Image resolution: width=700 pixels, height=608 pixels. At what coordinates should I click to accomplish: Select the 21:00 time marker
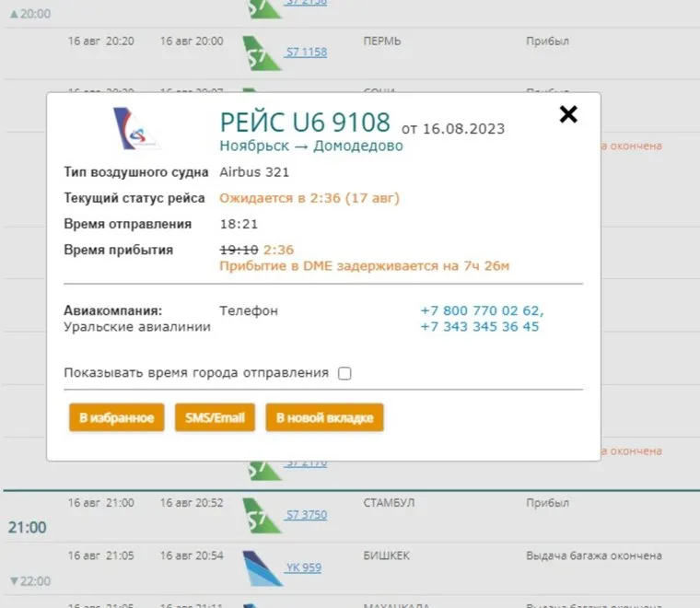coord(27,528)
